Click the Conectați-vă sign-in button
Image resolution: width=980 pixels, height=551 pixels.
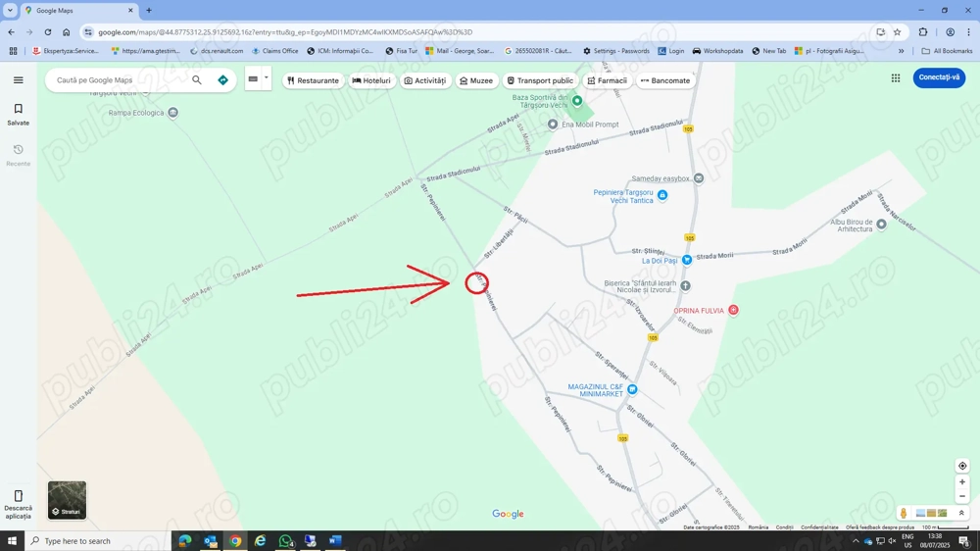tap(938, 78)
